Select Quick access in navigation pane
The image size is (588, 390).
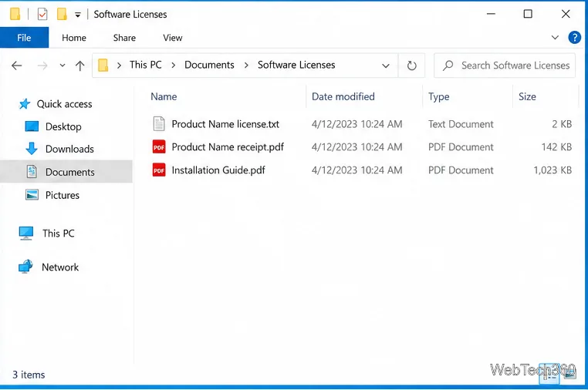pyautogui.click(x=64, y=104)
